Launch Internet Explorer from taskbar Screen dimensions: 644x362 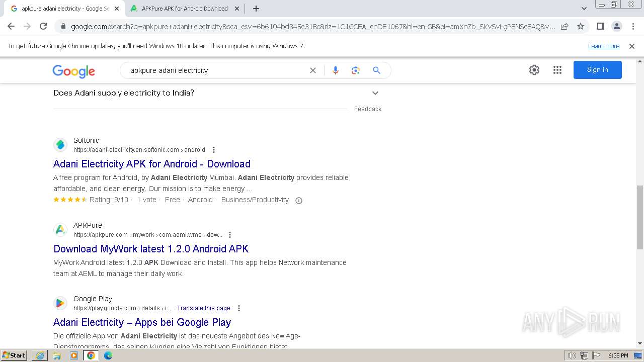pyautogui.click(x=40, y=355)
